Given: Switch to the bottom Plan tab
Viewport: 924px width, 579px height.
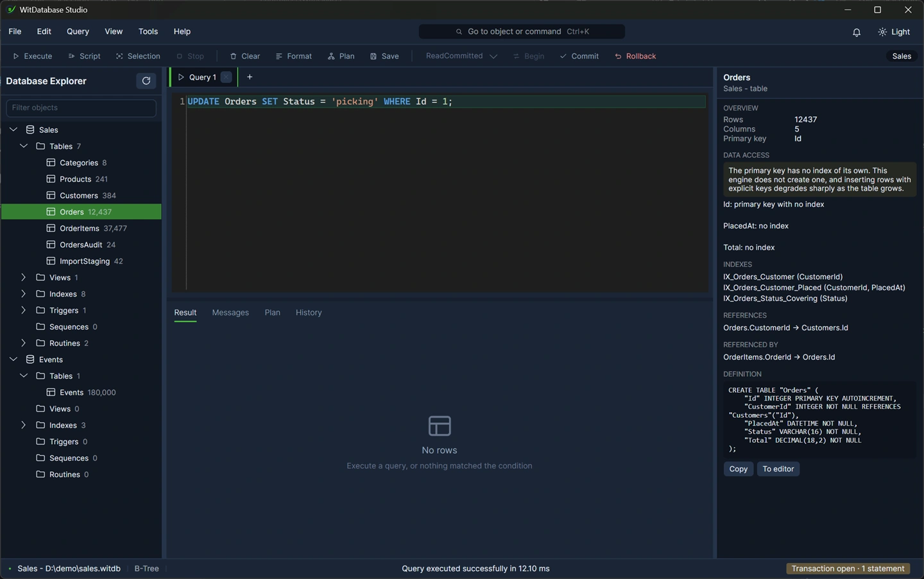Looking at the screenshot, I should coord(273,313).
